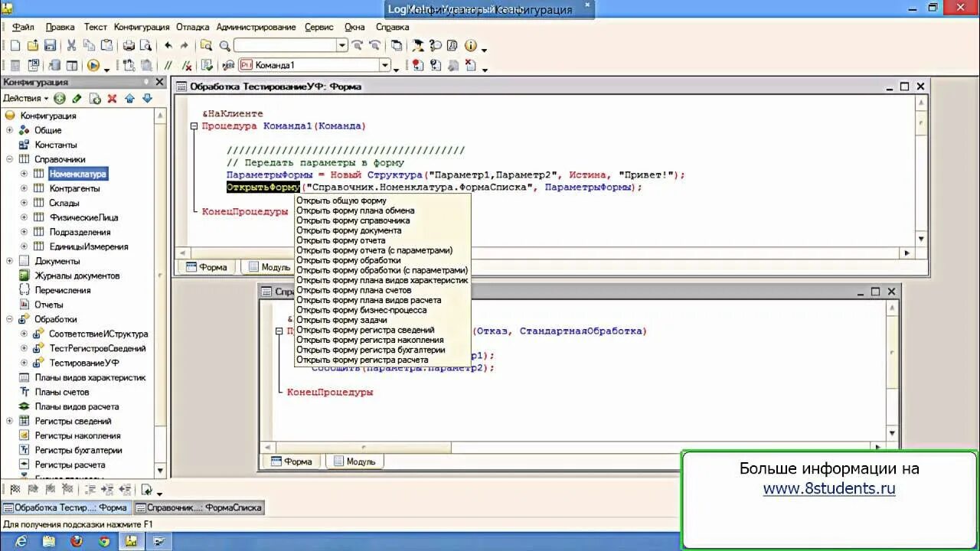Screen dimensions: 980x551
Task: Cut selection with the scissors icon
Action: tap(71, 46)
